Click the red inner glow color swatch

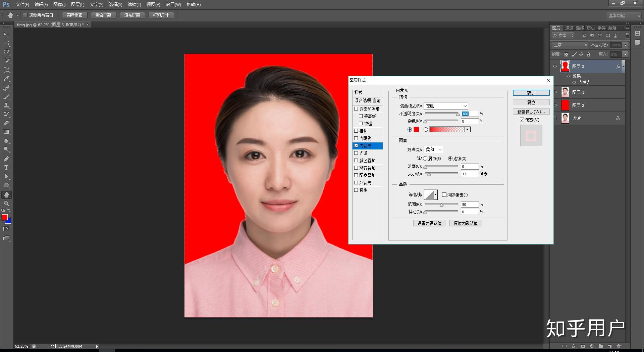click(x=416, y=129)
